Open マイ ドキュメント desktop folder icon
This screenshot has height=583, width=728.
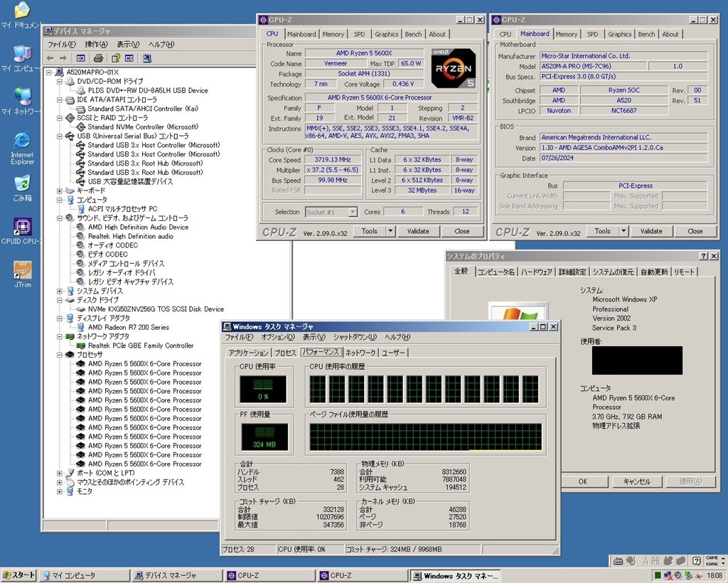tap(21, 16)
